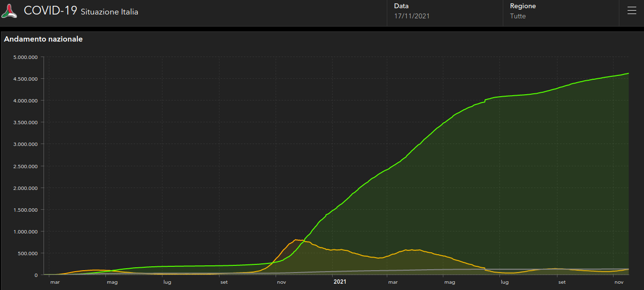Click the Data field label
The width and height of the screenshot is (644, 290).
[401, 6]
